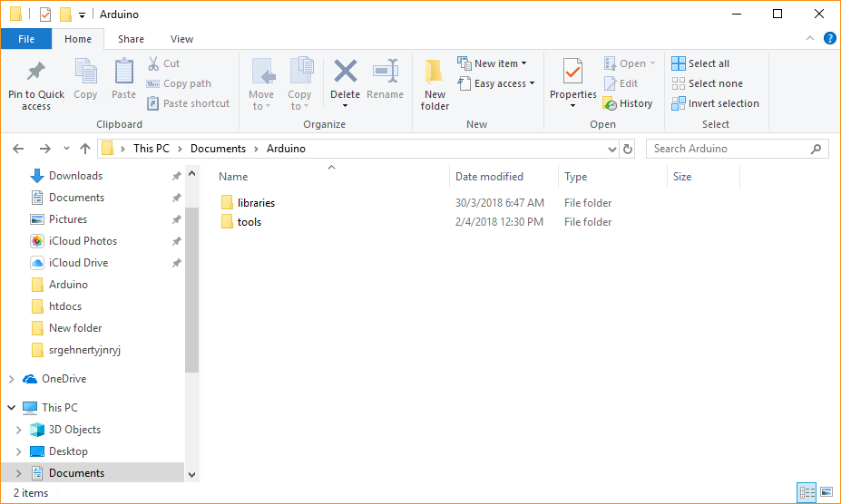Open the File menu tab
841x504 pixels.
[26, 39]
